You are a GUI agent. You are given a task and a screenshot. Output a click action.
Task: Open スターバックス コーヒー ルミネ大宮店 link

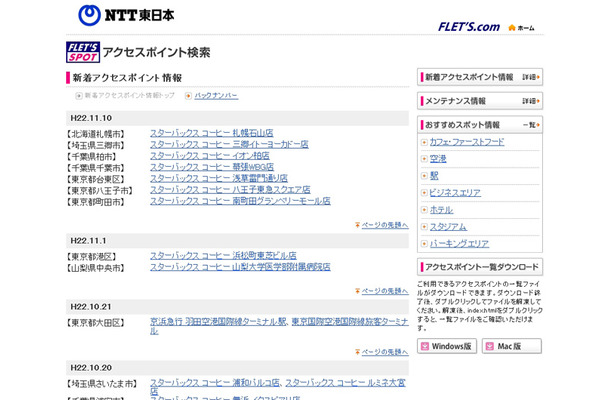click(345, 383)
